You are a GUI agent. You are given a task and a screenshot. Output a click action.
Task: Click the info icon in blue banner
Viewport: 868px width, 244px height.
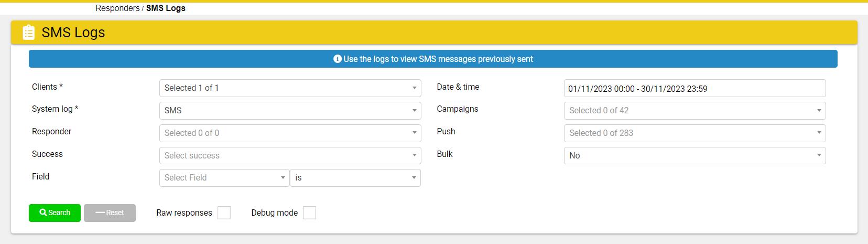(338, 59)
